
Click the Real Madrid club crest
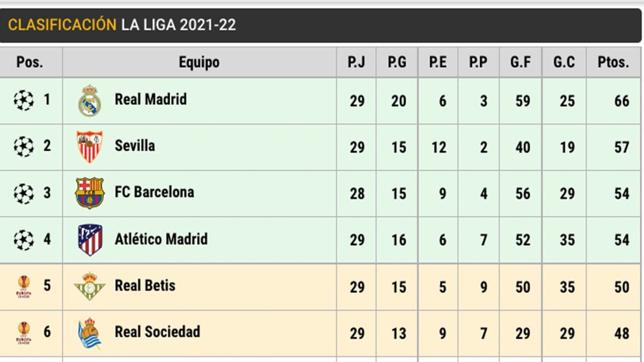[x=89, y=100]
